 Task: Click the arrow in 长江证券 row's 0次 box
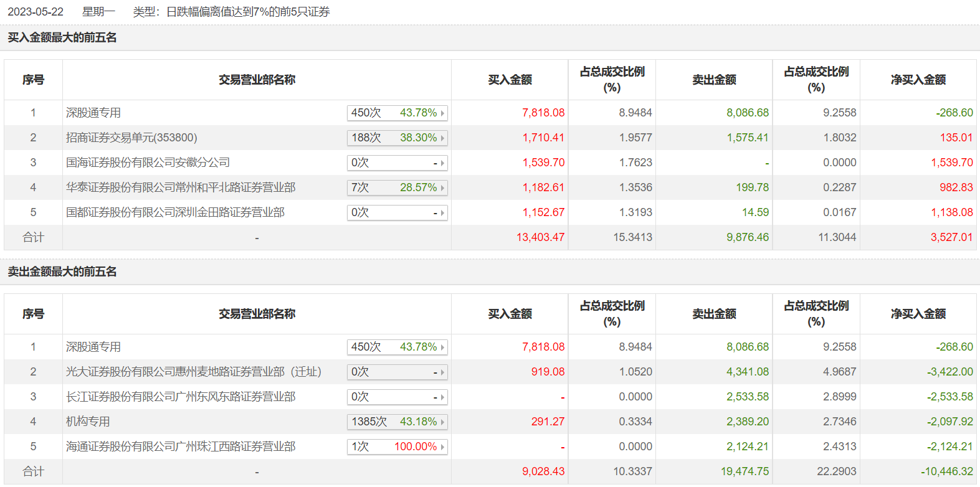tap(442, 397)
